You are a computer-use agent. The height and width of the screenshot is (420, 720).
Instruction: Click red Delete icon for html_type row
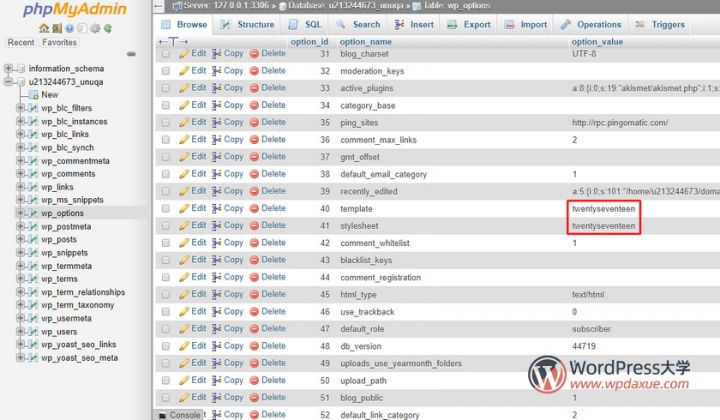click(x=254, y=295)
